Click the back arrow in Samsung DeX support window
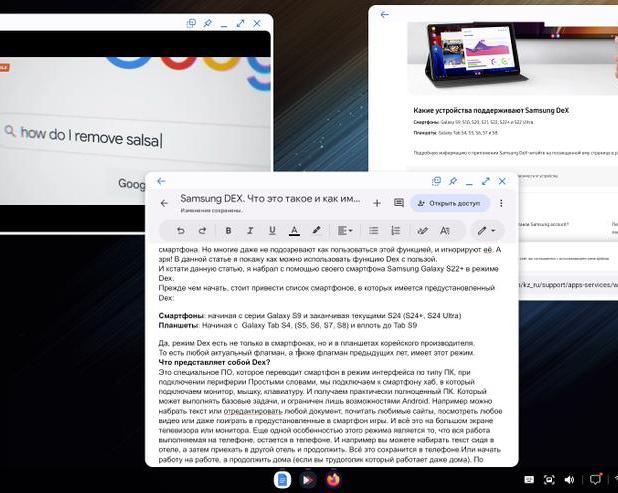 [x=384, y=15]
